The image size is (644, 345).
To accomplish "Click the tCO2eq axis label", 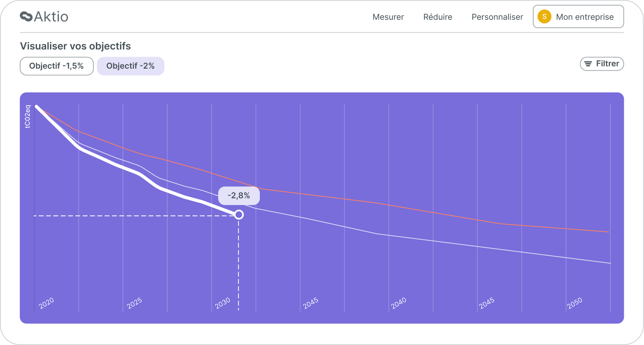I will pyautogui.click(x=27, y=116).
